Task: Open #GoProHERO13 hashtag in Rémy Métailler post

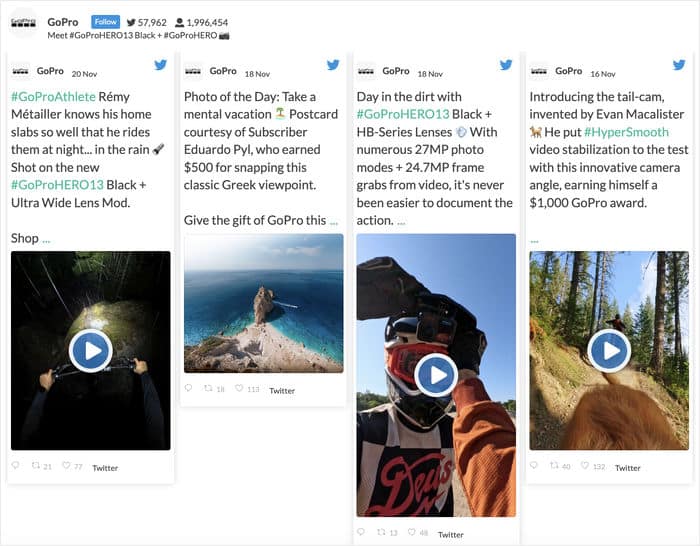Action: pos(57,185)
